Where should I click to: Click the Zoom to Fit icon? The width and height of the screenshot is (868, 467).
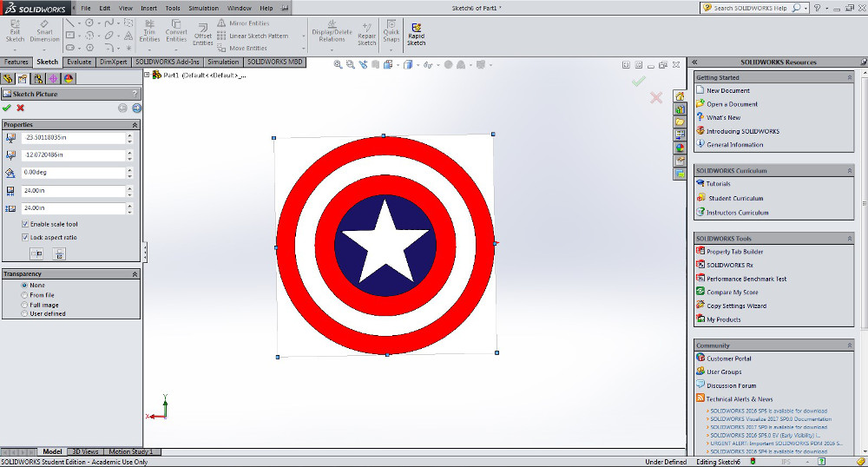click(x=338, y=65)
